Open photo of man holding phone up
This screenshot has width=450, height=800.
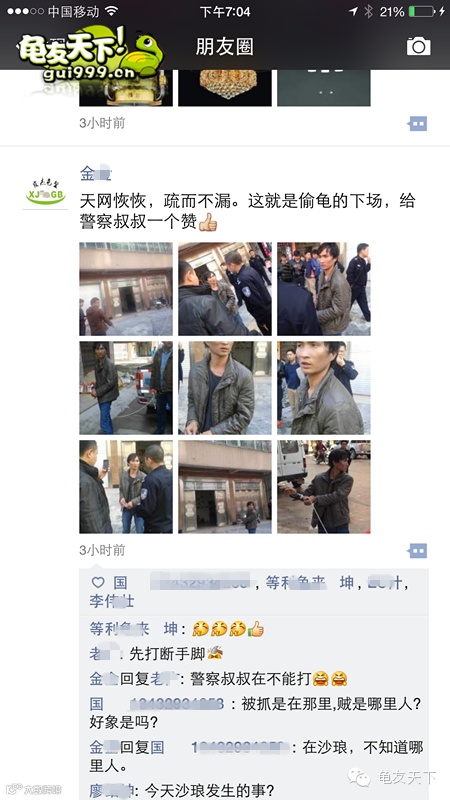pyautogui.click(x=126, y=487)
